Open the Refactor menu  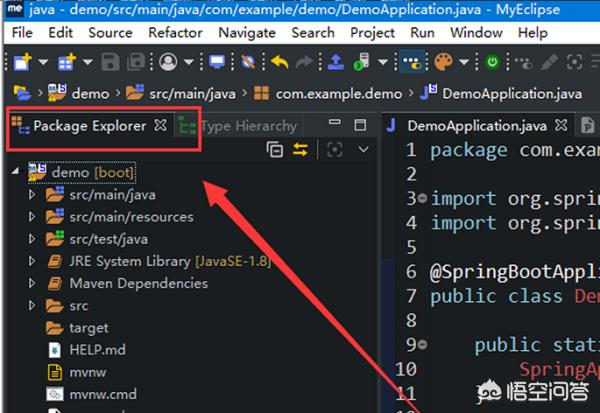click(175, 32)
